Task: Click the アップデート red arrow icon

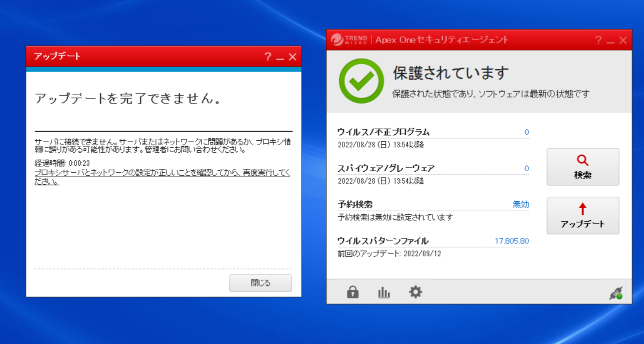Action: pos(582,210)
